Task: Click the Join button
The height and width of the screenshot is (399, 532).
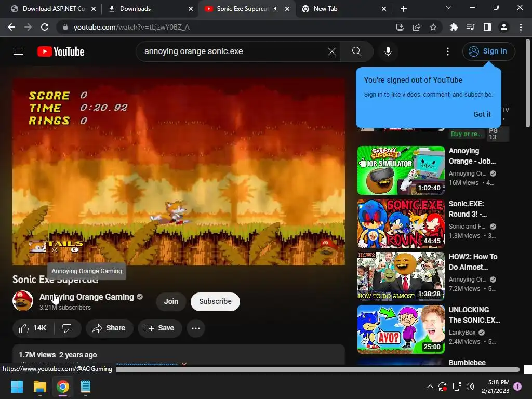Action: click(x=171, y=301)
